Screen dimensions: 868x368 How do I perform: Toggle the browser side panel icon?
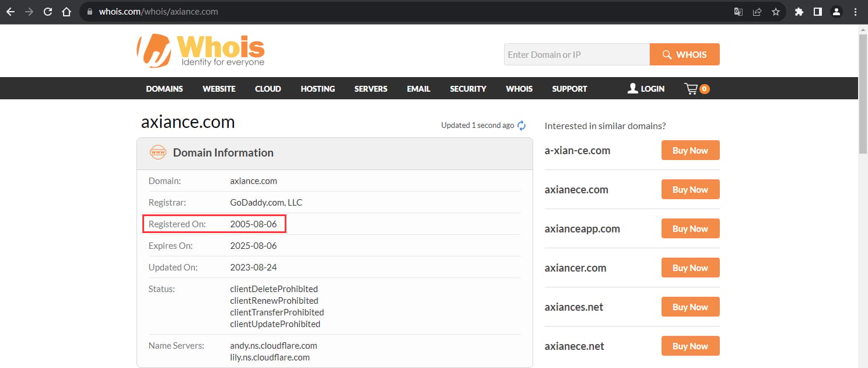pyautogui.click(x=818, y=12)
